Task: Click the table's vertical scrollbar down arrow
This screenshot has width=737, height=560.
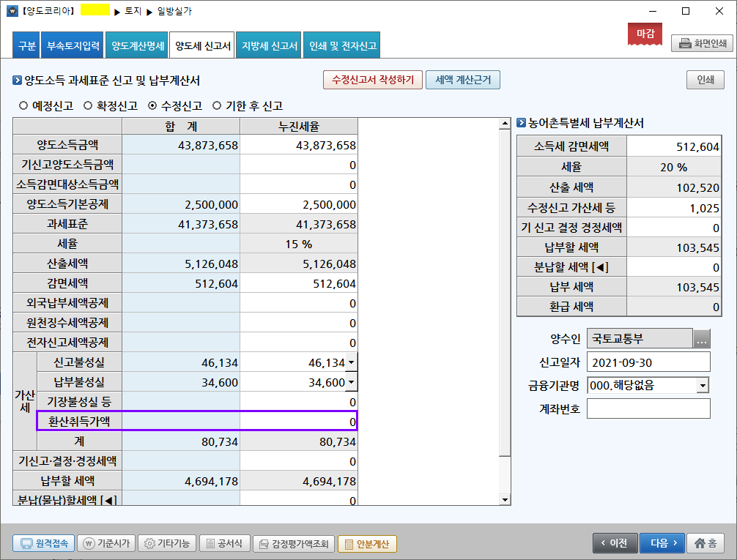Action: (x=504, y=499)
